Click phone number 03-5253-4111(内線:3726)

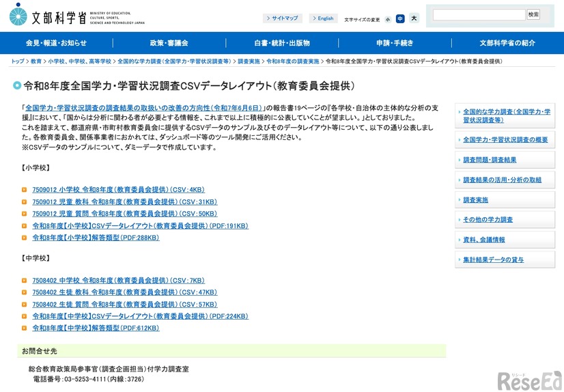pos(104,379)
